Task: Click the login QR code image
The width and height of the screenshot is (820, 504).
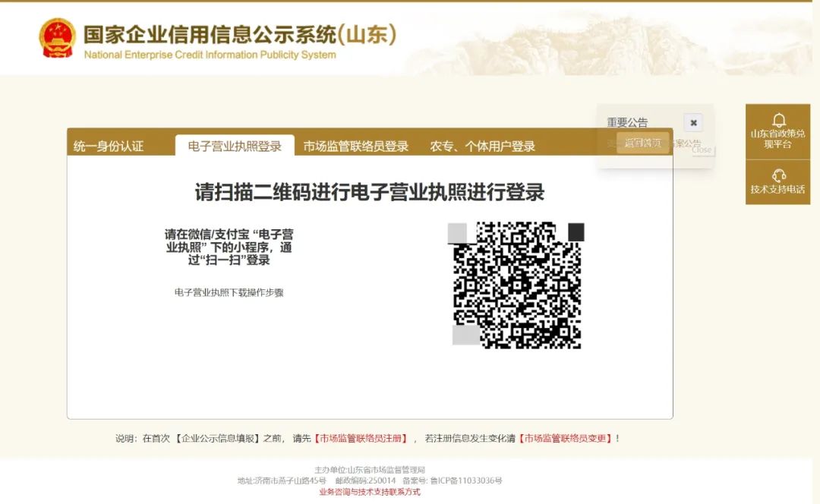Action: [517, 285]
